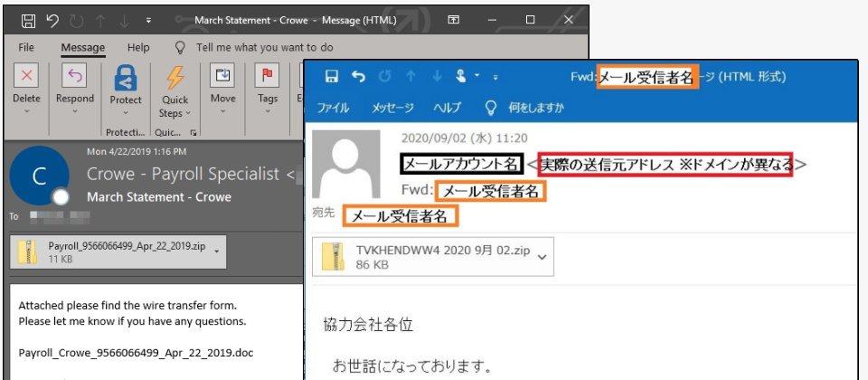868x380 pixels.
Task: Open dropdown chevron of TVKHENDWW4 zip attachment
Action: coord(542,257)
